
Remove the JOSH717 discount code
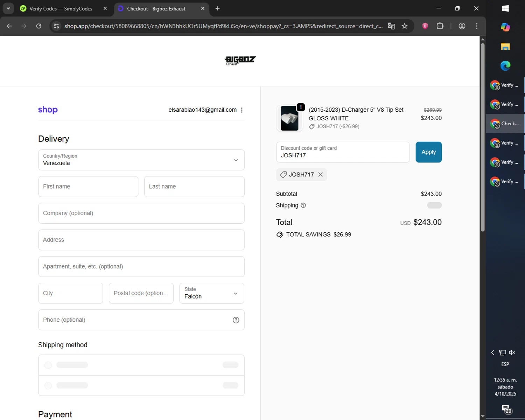coord(320,175)
